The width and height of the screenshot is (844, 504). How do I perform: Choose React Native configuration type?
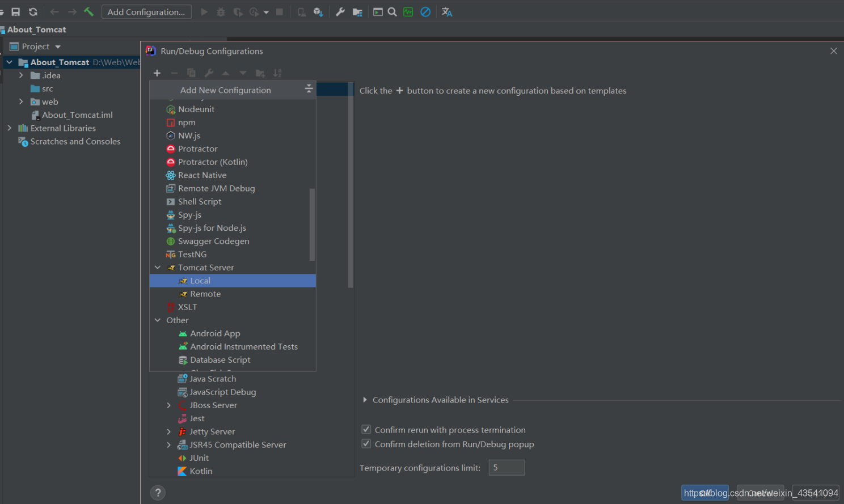click(x=233, y=175)
